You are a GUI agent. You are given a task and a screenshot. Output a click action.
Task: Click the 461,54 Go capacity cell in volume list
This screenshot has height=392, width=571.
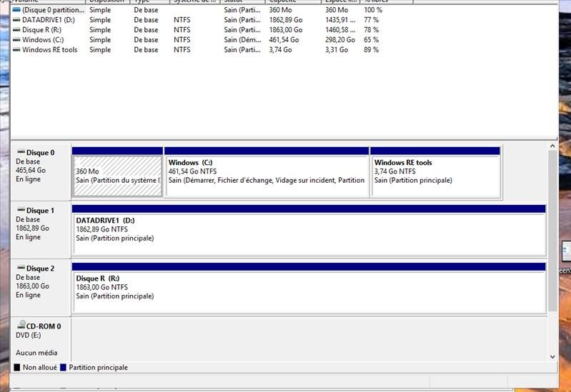pos(284,40)
